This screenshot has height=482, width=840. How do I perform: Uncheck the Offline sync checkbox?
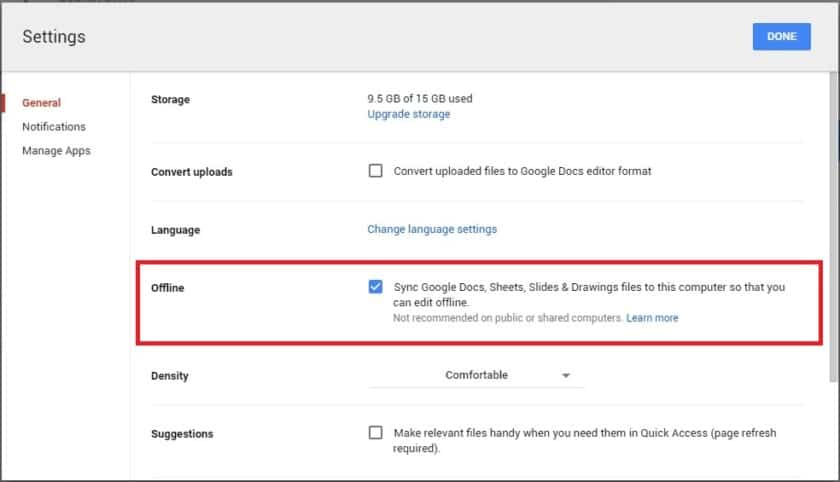coord(375,287)
